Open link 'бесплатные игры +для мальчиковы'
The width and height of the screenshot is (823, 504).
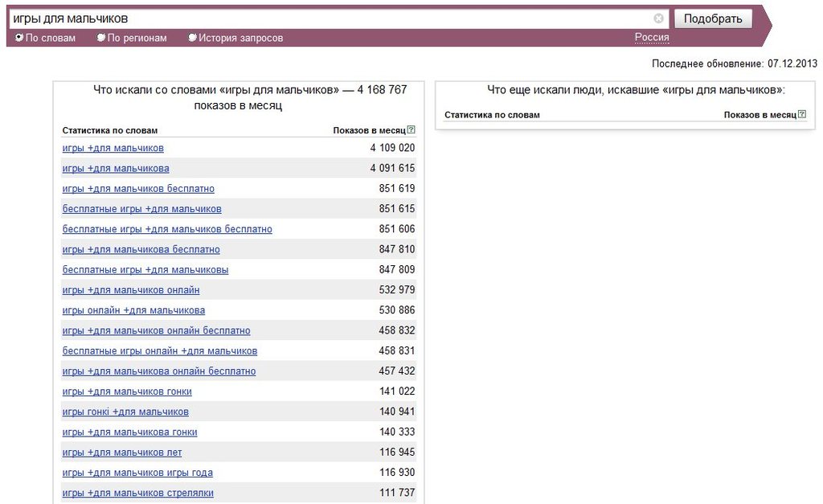coord(145,270)
